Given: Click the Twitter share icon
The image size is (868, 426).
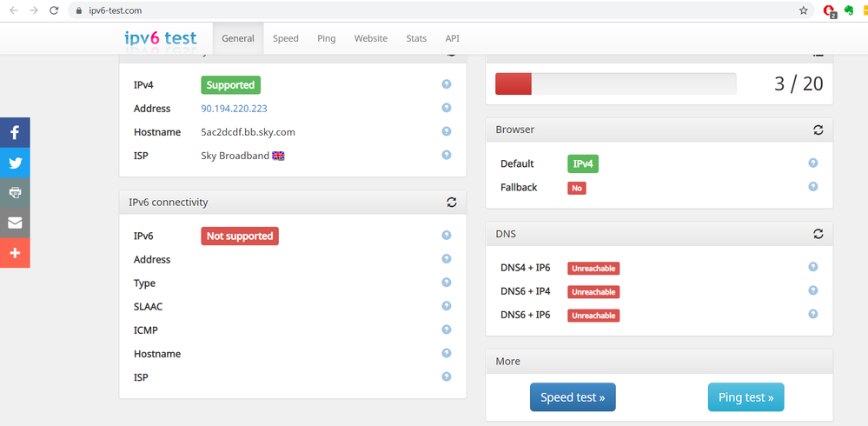Looking at the screenshot, I should tap(15, 163).
